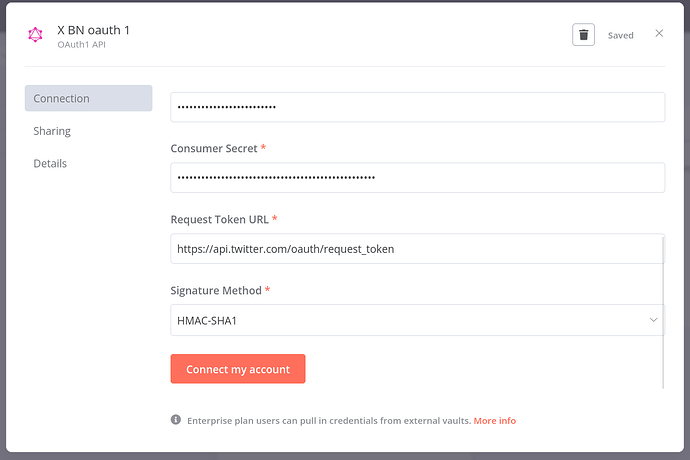Open the Connection tab
The height and width of the screenshot is (460, 690).
pos(88,98)
